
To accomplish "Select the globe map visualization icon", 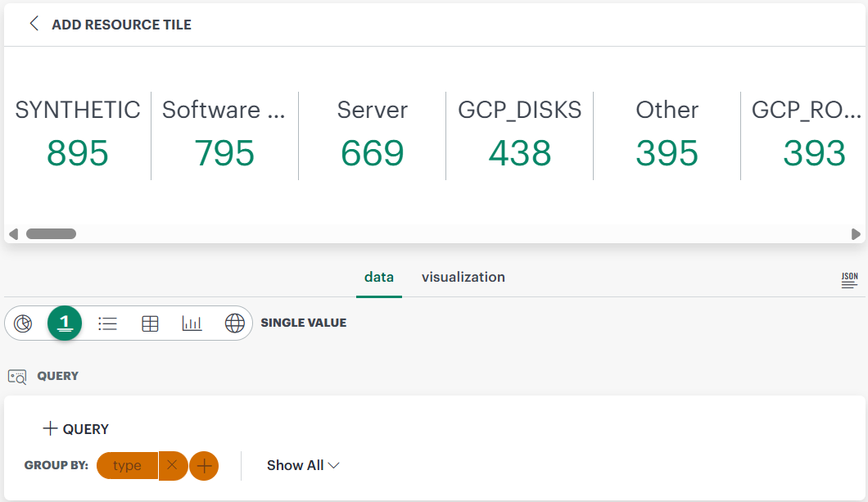I will click(235, 323).
